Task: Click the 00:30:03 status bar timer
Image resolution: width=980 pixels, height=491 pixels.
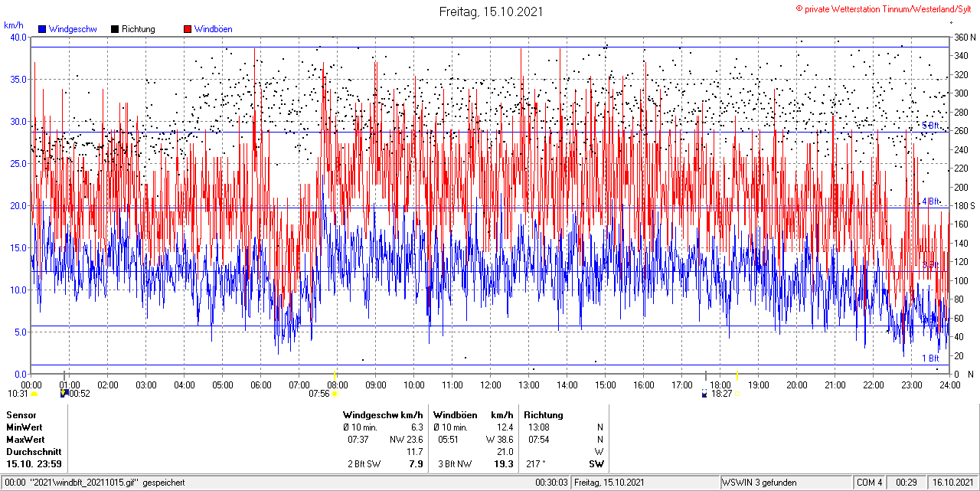Action: [x=551, y=483]
